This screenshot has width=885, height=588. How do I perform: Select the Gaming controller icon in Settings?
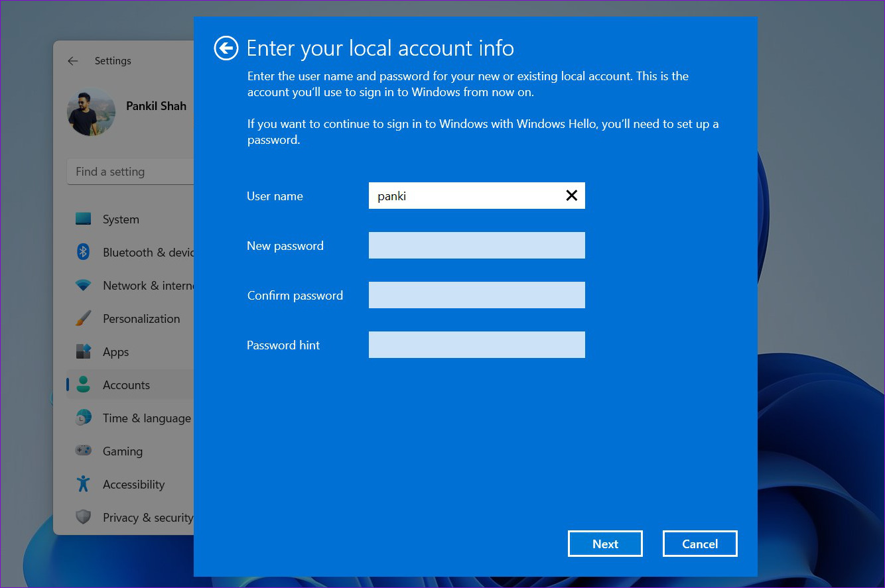(83, 451)
